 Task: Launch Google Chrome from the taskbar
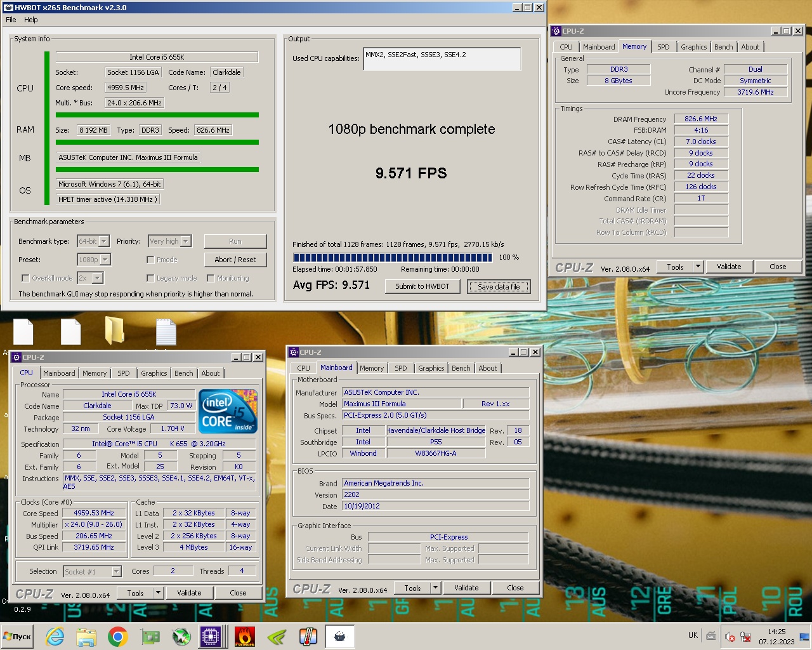coord(118,637)
